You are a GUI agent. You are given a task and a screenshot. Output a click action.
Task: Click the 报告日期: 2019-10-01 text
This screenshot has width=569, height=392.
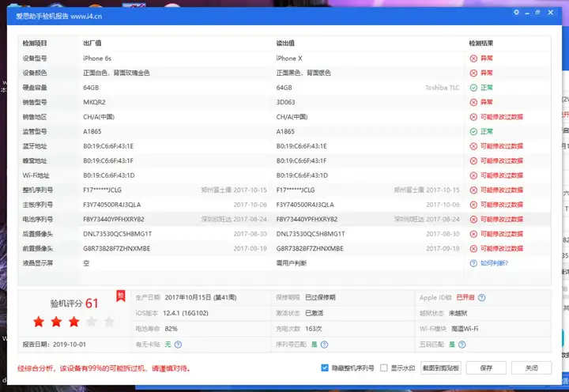55,345
